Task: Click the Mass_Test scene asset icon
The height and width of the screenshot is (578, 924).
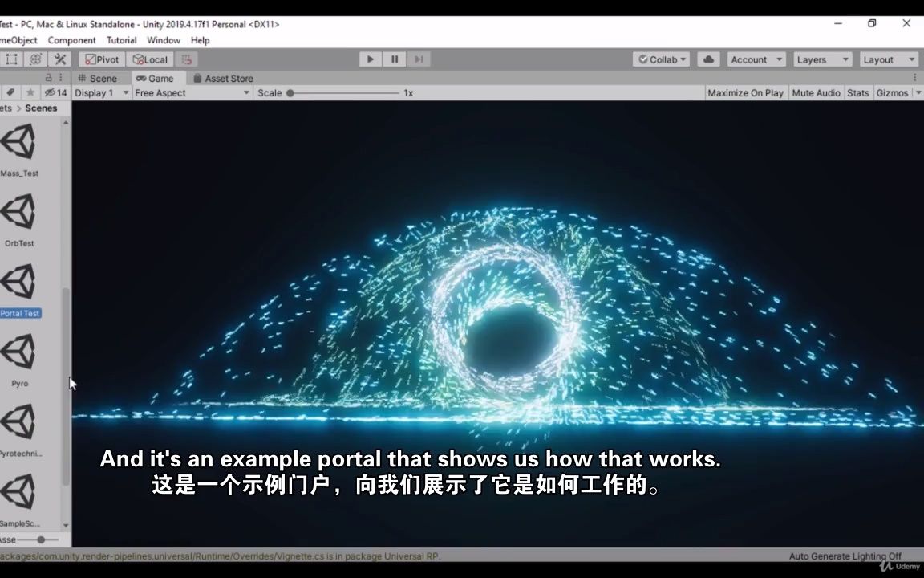Action: click(x=18, y=143)
